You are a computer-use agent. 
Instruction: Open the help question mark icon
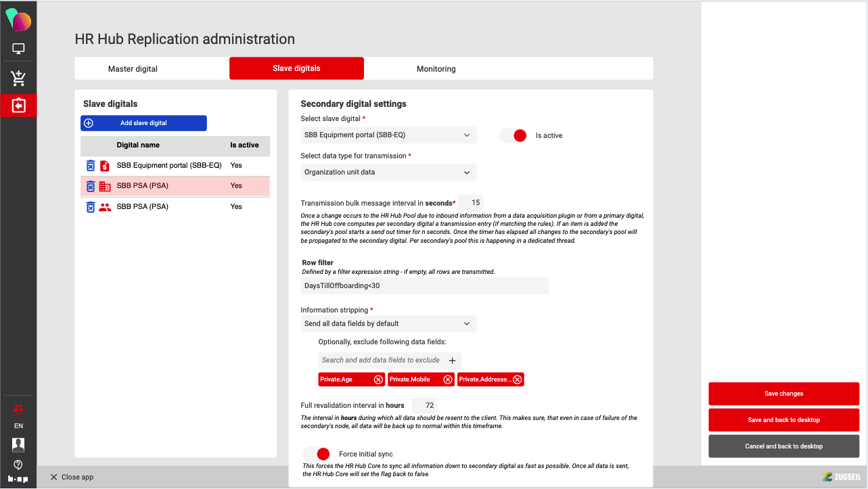point(18,465)
